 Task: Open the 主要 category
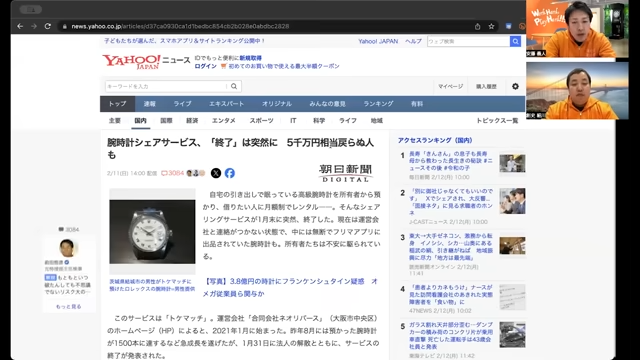point(115,120)
